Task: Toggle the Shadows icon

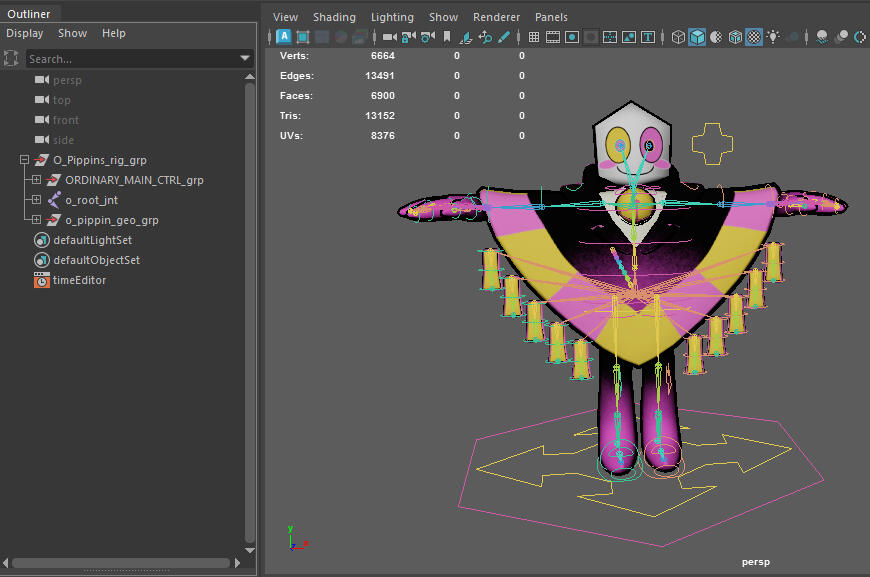Action: coord(792,37)
